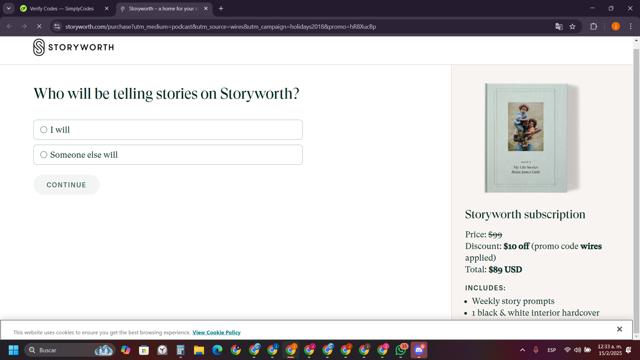Open Discord from the taskbar
This screenshot has height=360, width=640.
[419, 350]
